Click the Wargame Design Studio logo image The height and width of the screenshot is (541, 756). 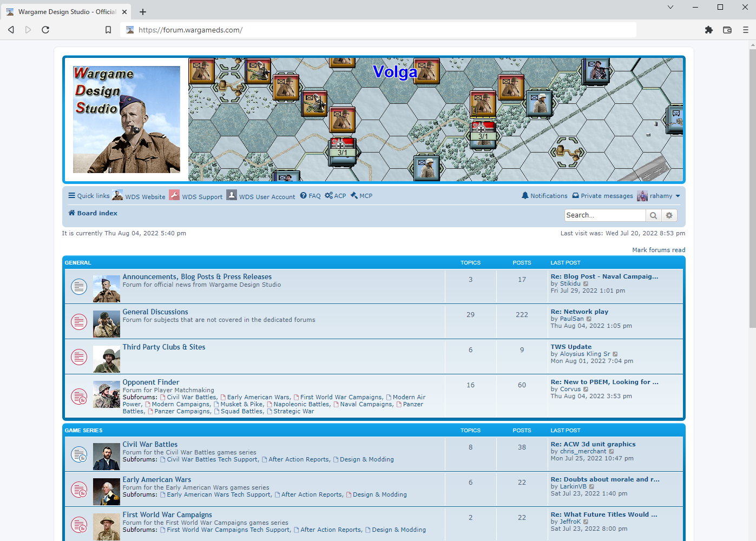[x=127, y=120]
